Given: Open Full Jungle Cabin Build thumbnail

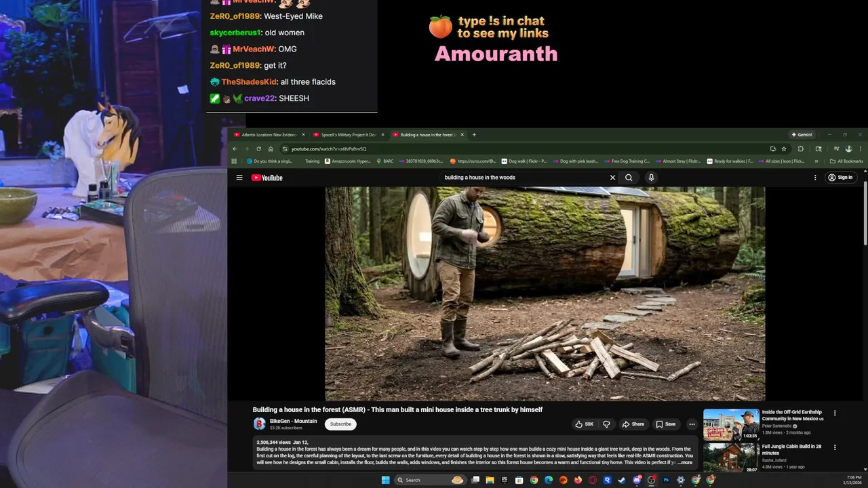Looking at the screenshot, I should coord(731,457).
